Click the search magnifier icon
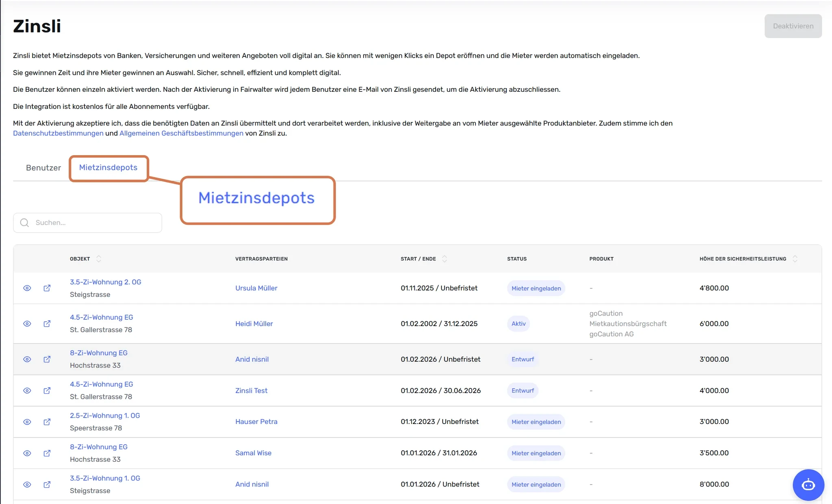Screen dimensions: 832x504 [x=24, y=223]
